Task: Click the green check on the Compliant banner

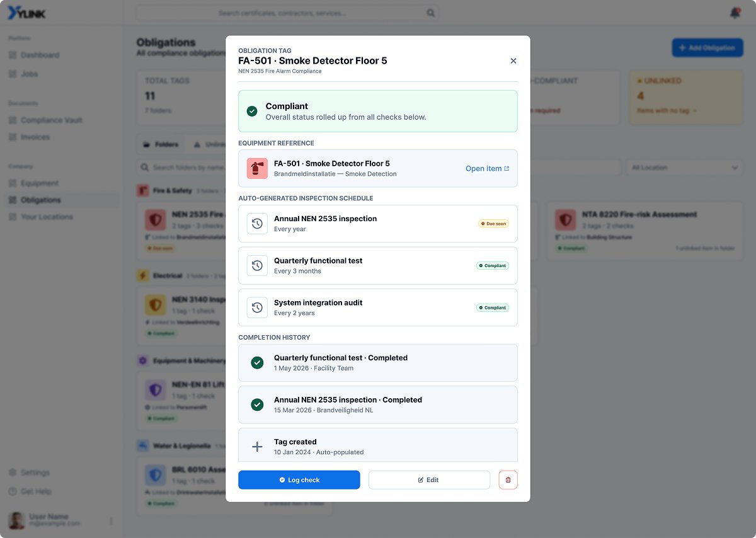Action: tap(252, 111)
